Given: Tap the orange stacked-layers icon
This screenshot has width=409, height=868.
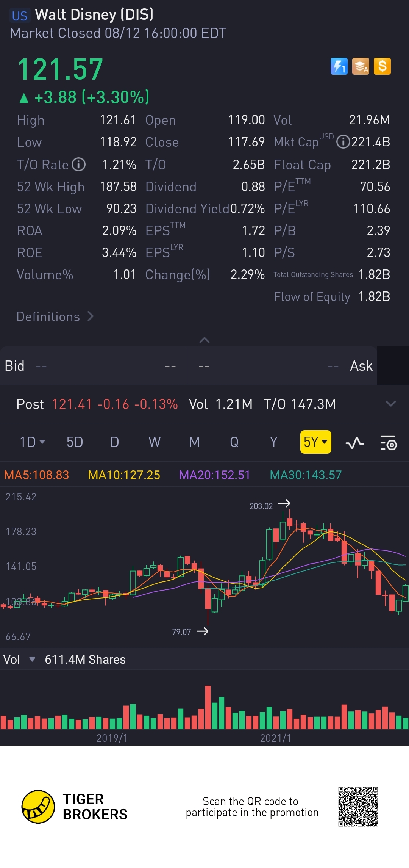Looking at the screenshot, I should coord(361,66).
